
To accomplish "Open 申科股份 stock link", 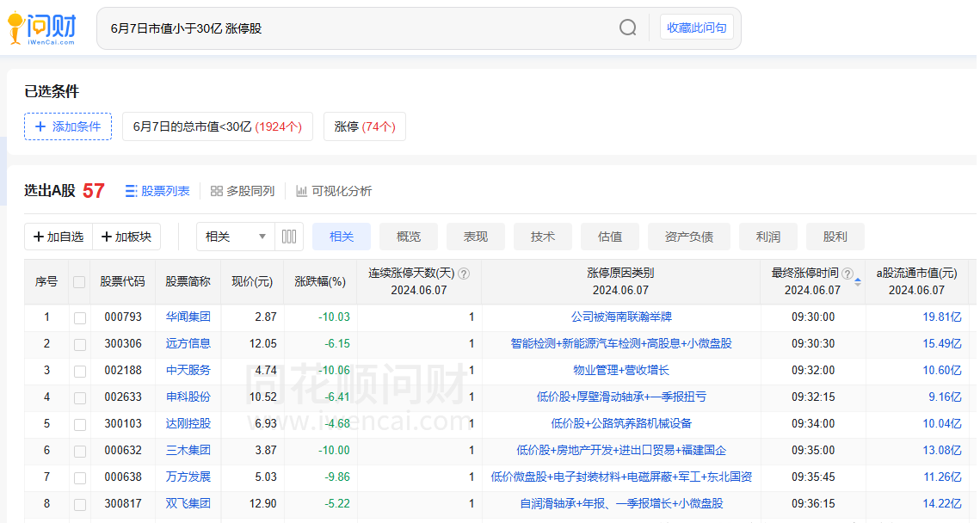I will click(188, 397).
